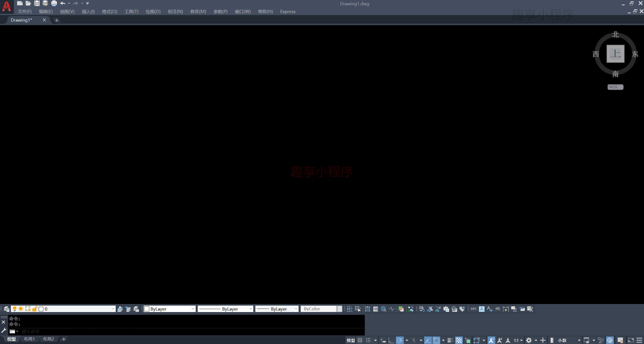This screenshot has width=644, height=344.
Task: Click the Plot printer icon
Action: pyautogui.click(x=54, y=3)
